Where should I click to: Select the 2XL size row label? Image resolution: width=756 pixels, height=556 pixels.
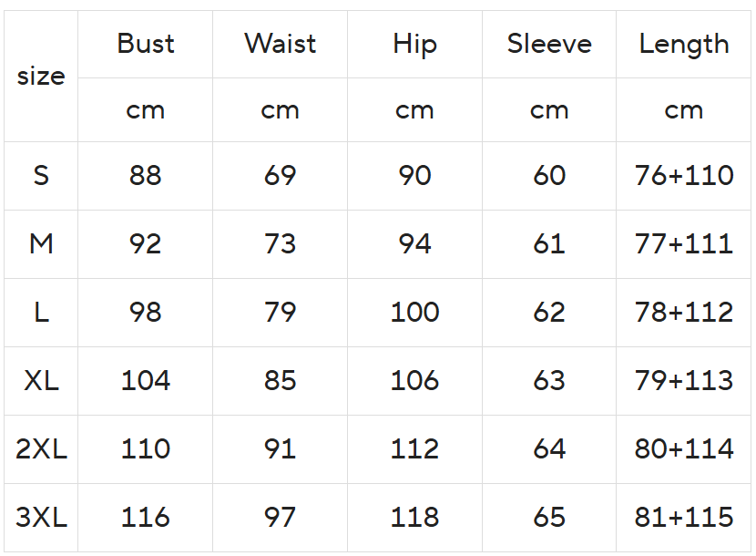click(x=41, y=448)
